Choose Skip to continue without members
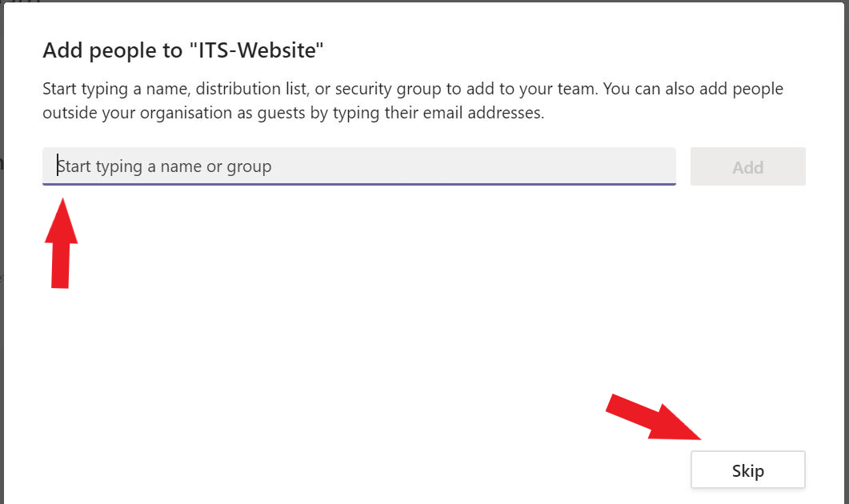Screen dimensions: 849x504 coord(747,470)
